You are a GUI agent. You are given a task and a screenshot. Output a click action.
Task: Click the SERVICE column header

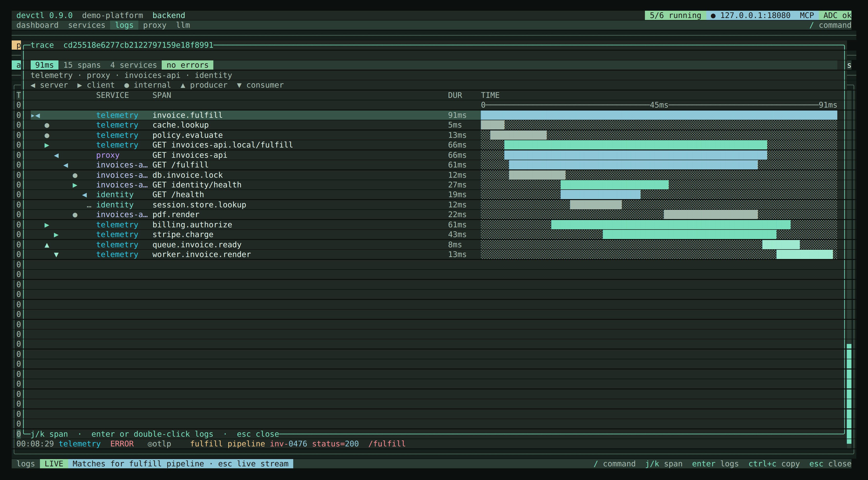coord(112,95)
